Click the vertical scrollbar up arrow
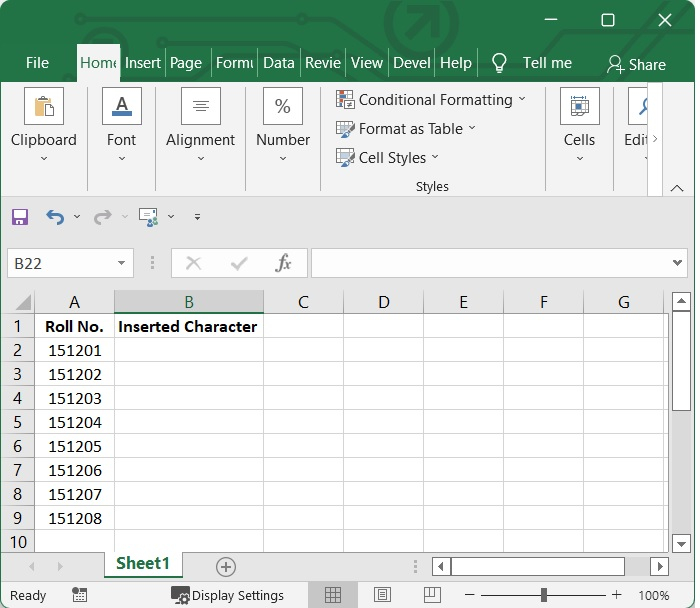Screen dimensions: 700x608 pyautogui.click(x=681, y=301)
